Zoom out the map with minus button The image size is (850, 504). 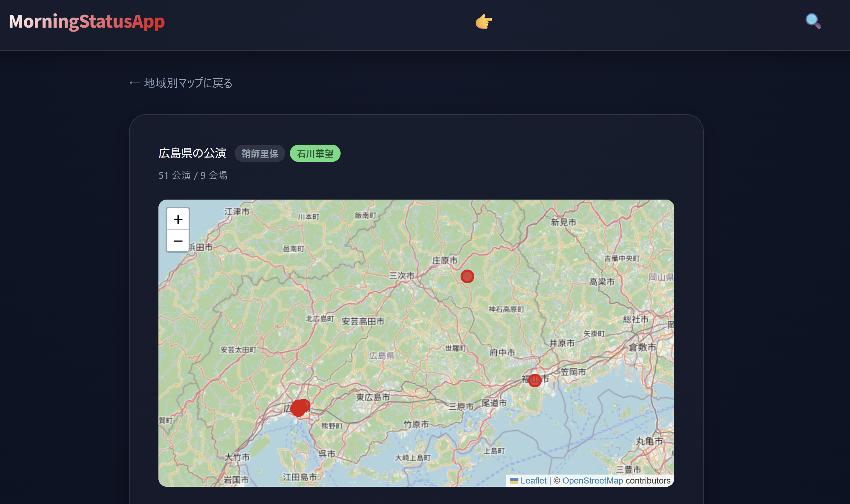click(178, 241)
